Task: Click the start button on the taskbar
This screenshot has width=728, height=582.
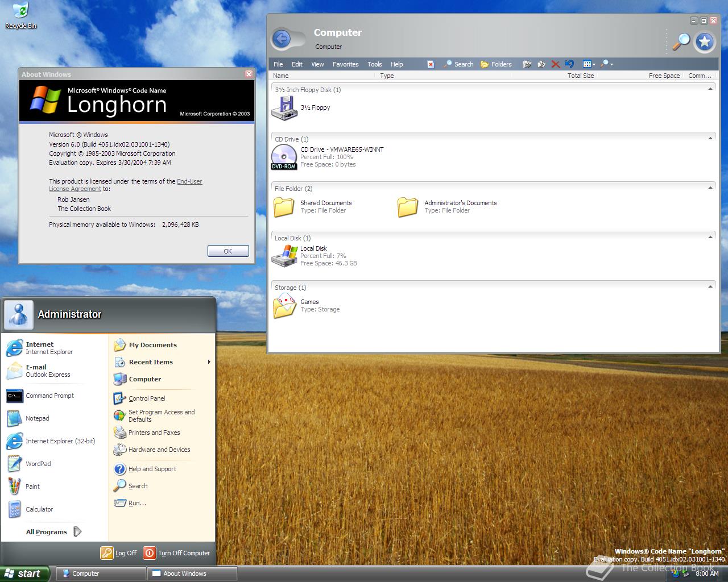Action: click(25, 573)
